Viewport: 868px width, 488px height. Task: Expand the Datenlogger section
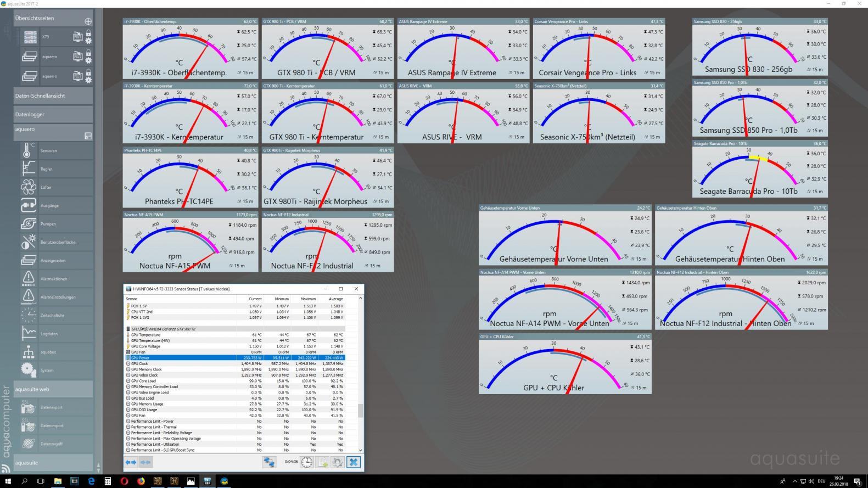click(53, 114)
